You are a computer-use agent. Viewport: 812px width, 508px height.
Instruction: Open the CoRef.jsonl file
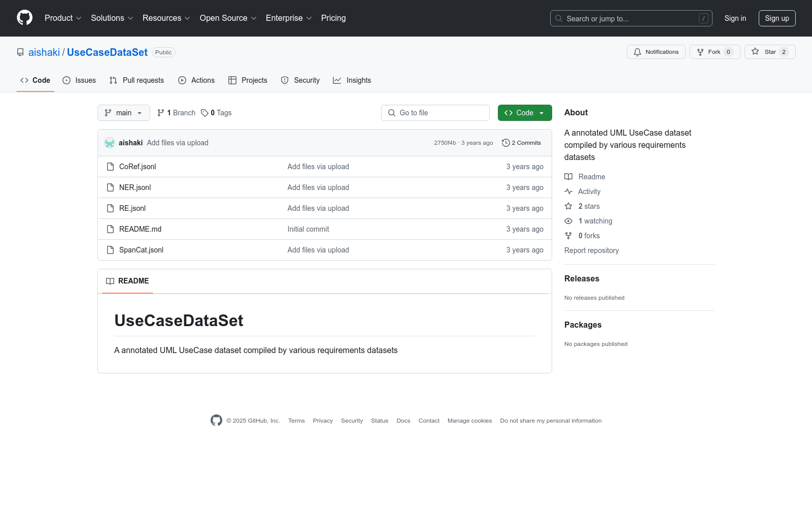[138, 167]
